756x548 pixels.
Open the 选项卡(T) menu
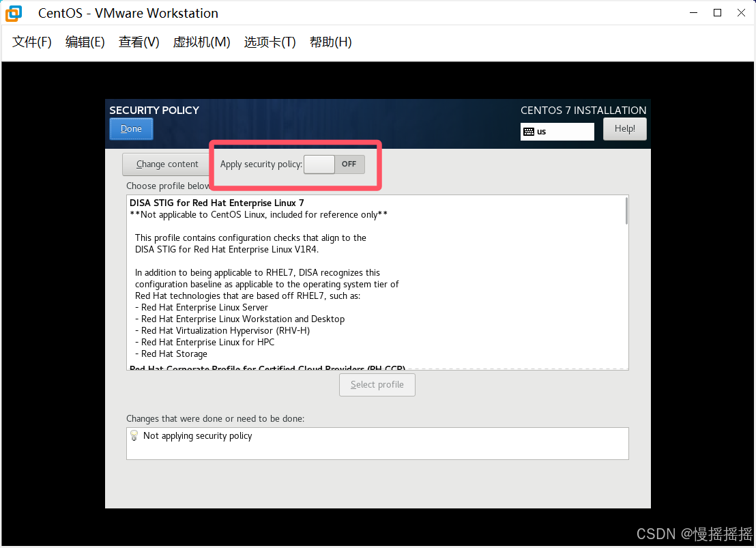[270, 42]
